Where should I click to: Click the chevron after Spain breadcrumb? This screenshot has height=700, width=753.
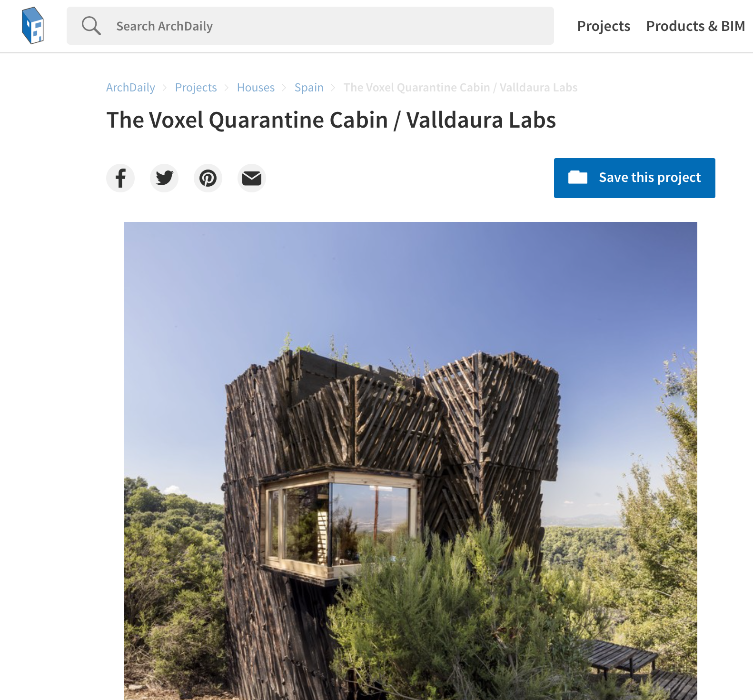click(333, 88)
